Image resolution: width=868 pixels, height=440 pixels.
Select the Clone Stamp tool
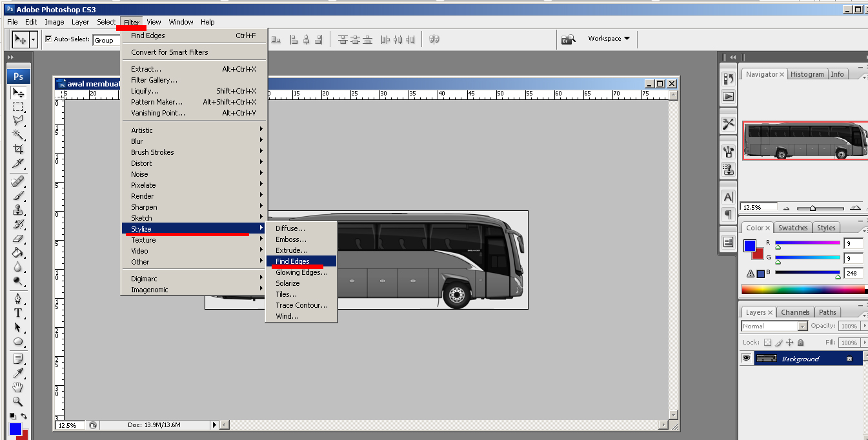pyautogui.click(x=17, y=210)
